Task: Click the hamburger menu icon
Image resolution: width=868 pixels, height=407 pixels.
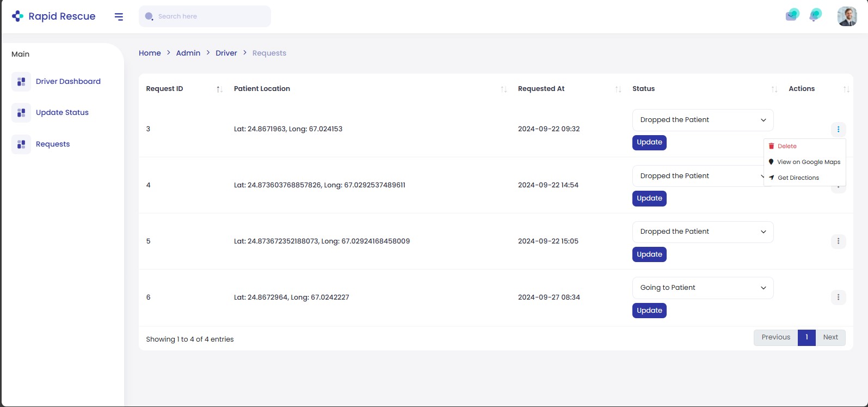Action: tap(119, 17)
